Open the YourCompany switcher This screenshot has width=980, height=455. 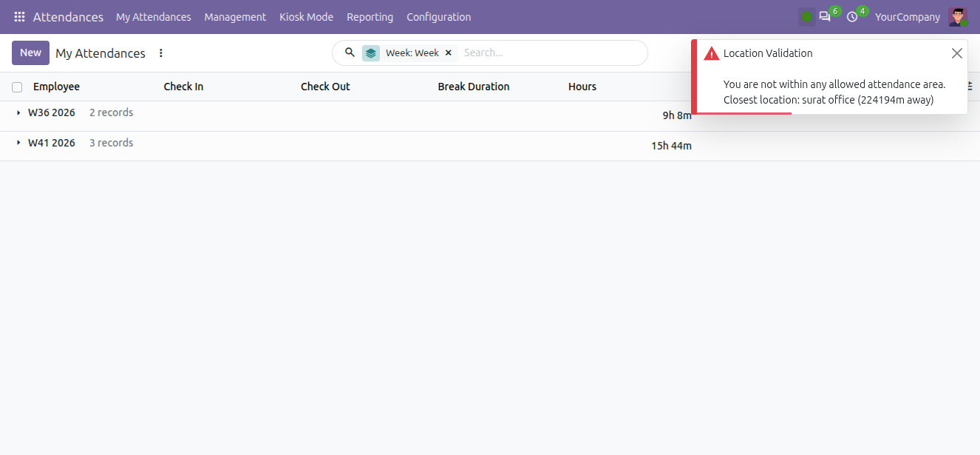click(908, 17)
